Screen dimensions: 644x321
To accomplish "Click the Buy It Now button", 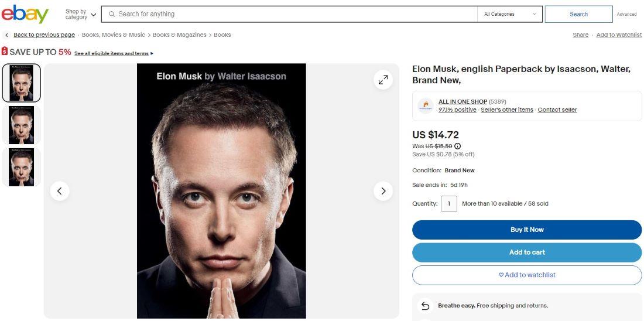I will (527, 230).
